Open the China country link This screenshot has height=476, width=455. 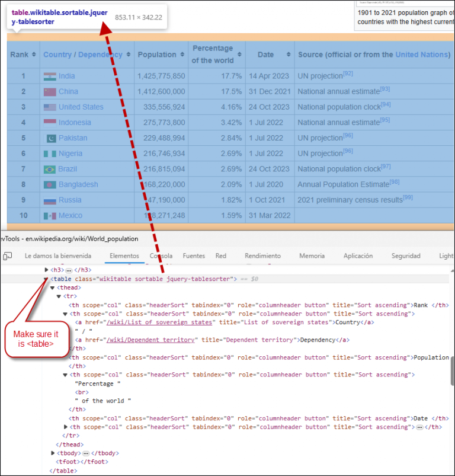(x=68, y=92)
